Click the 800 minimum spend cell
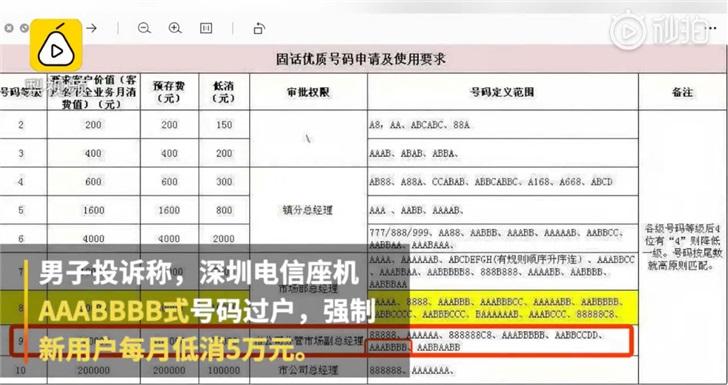 tap(224, 210)
